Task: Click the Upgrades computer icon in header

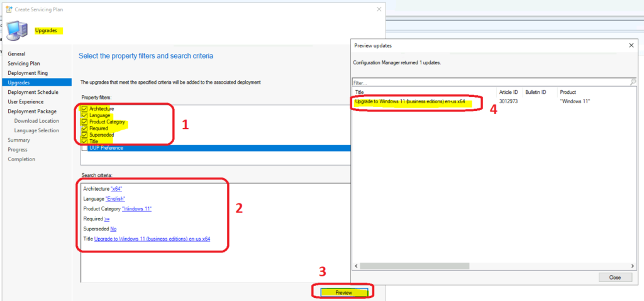Action: pyautogui.click(x=18, y=31)
